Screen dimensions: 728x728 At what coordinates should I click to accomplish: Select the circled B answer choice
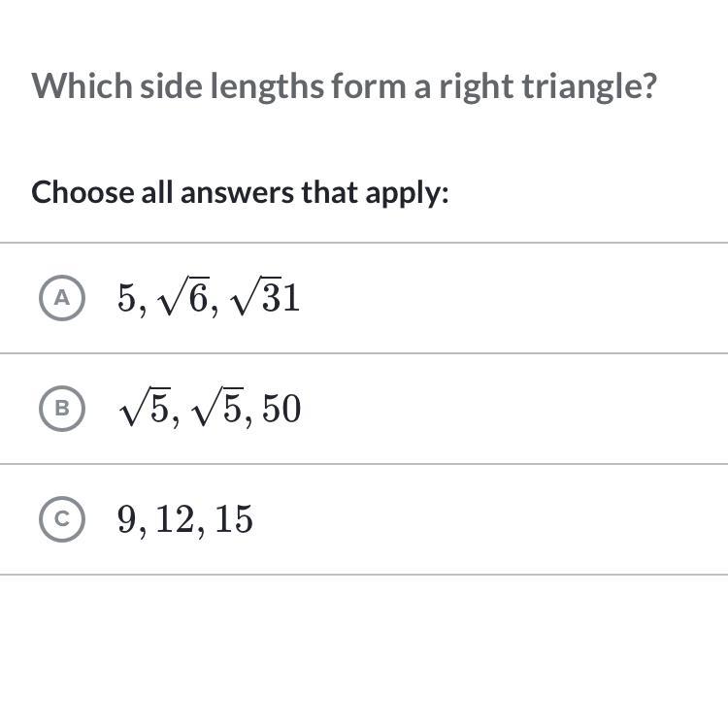point(62,409)
